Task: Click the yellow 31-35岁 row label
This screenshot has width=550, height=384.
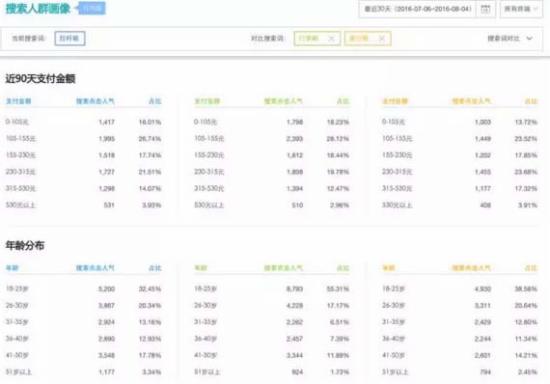Action: (394, 322)
